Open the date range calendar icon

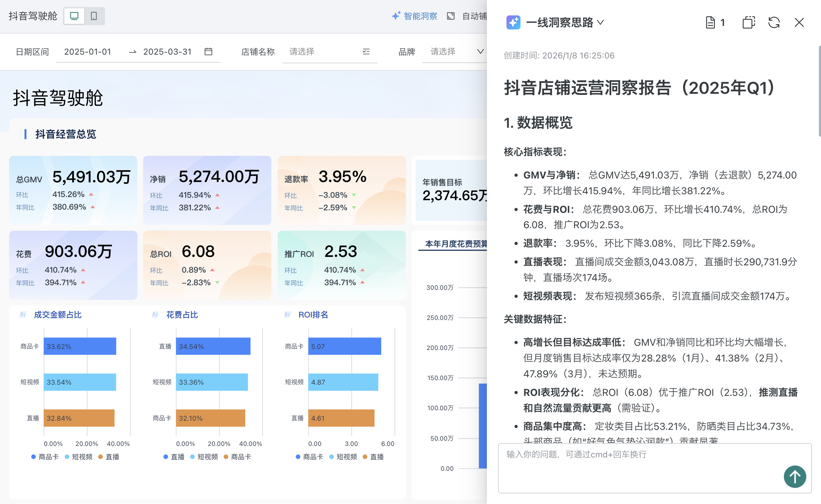coord(208,52)
